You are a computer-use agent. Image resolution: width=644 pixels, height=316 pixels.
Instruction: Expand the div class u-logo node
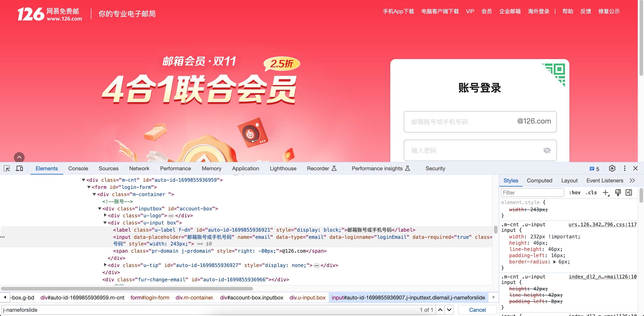[x=105, y=215]
